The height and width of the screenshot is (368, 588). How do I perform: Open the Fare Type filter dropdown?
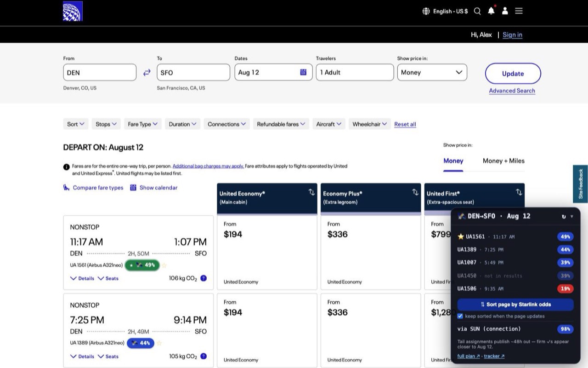pyautogui.click(x=143, y=124)
